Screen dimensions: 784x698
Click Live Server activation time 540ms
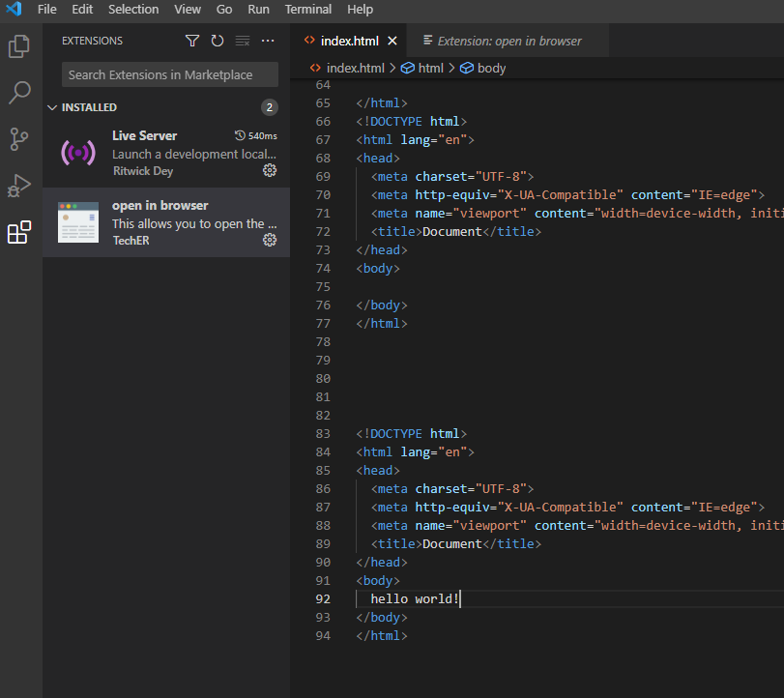256,135
